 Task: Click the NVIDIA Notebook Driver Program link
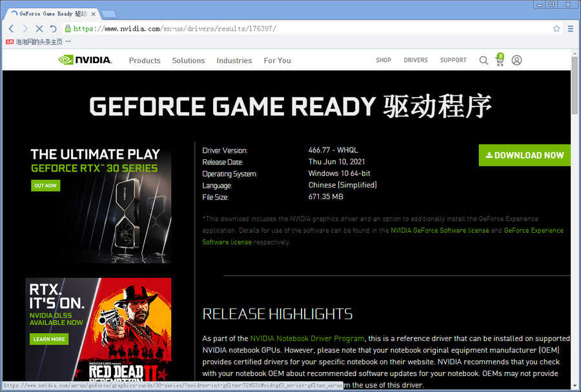307,338
